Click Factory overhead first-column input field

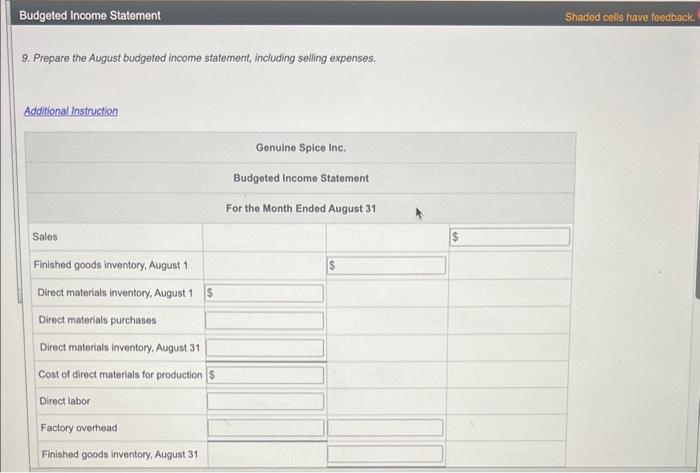coord(266,427)
